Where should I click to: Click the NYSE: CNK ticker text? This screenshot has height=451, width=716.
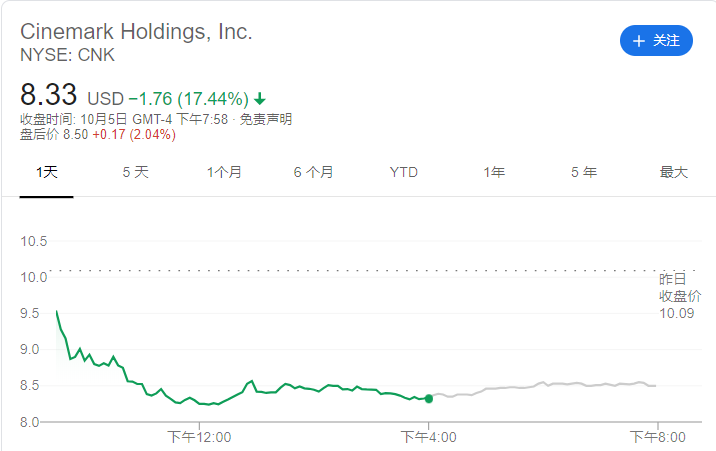tap(67, 53)
